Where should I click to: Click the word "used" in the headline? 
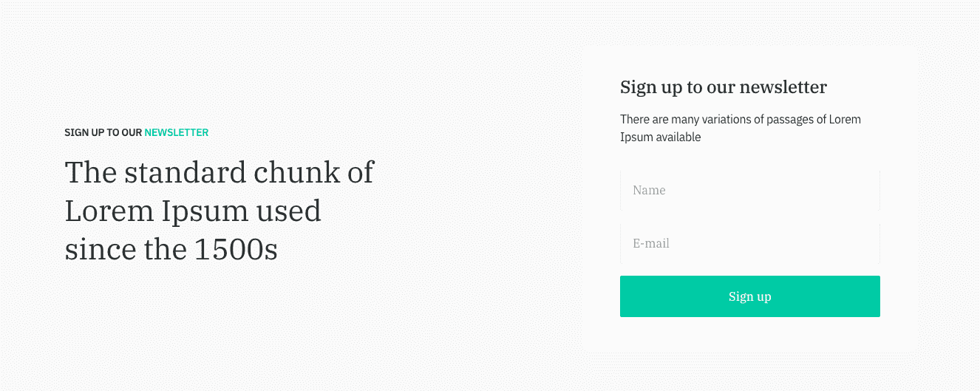(288, 211)
